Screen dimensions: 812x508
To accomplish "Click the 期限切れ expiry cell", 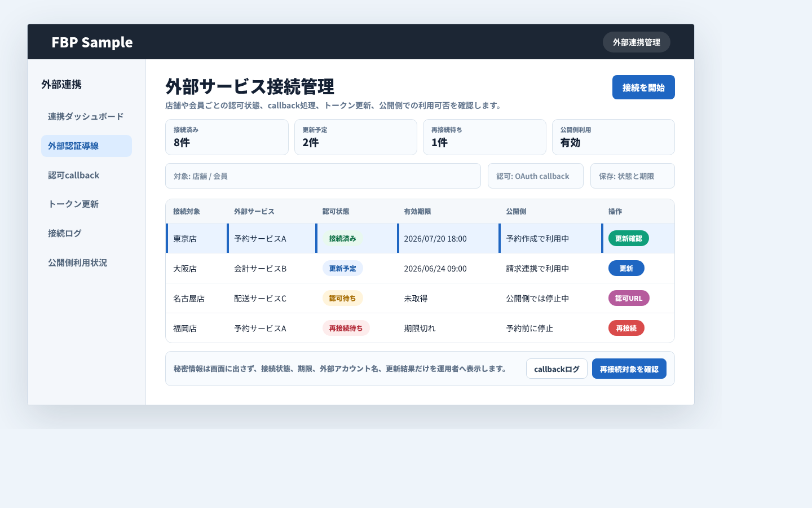I will (x=448, y=328).
